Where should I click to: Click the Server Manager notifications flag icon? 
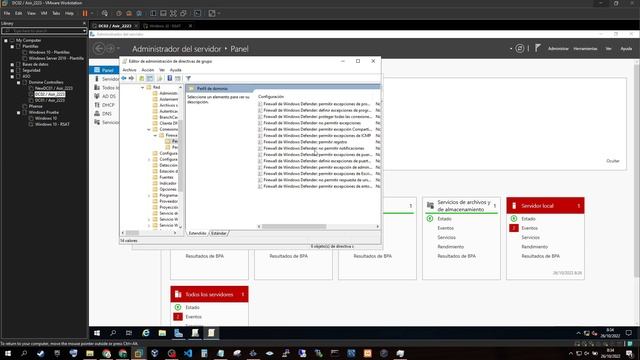tap(538, 48)
